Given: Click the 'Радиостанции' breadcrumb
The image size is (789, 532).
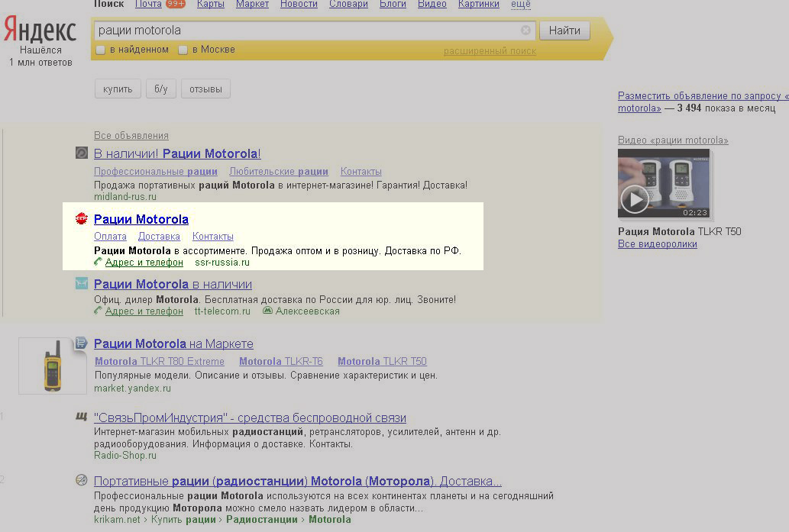Looking at the screenshot, I should pyautogui.click(x=262, y=520).
